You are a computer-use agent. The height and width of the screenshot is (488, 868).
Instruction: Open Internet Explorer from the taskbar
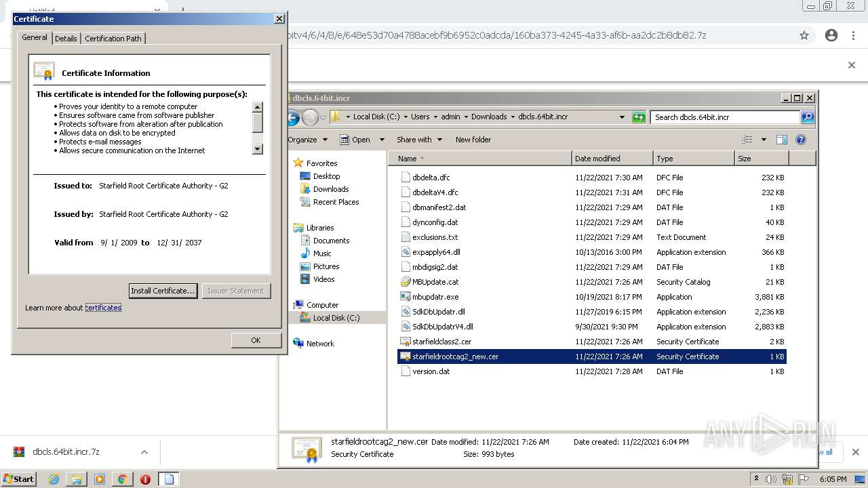click(x=54, y=479)
